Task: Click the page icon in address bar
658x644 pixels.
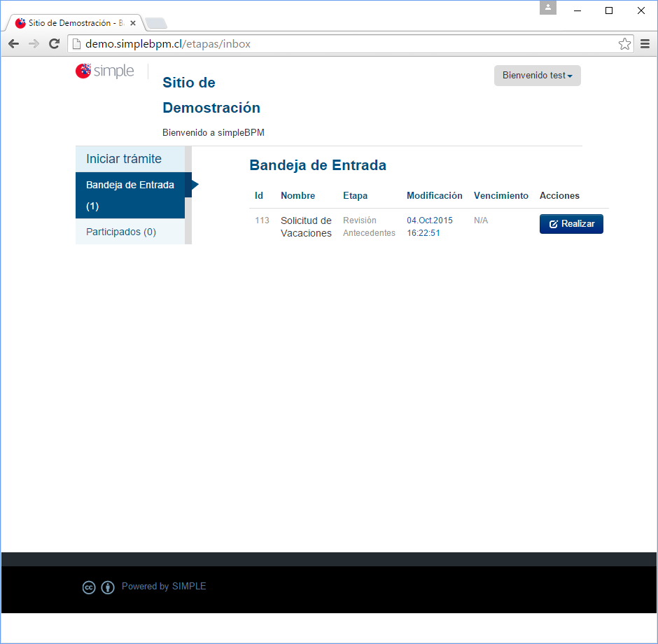Action: click(x=76, y=43)
